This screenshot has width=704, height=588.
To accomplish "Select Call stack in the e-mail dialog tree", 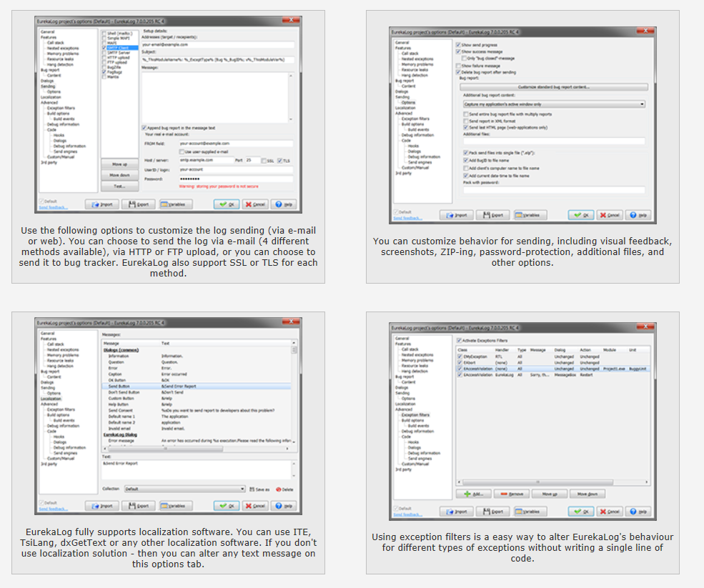I will point(56,43).
